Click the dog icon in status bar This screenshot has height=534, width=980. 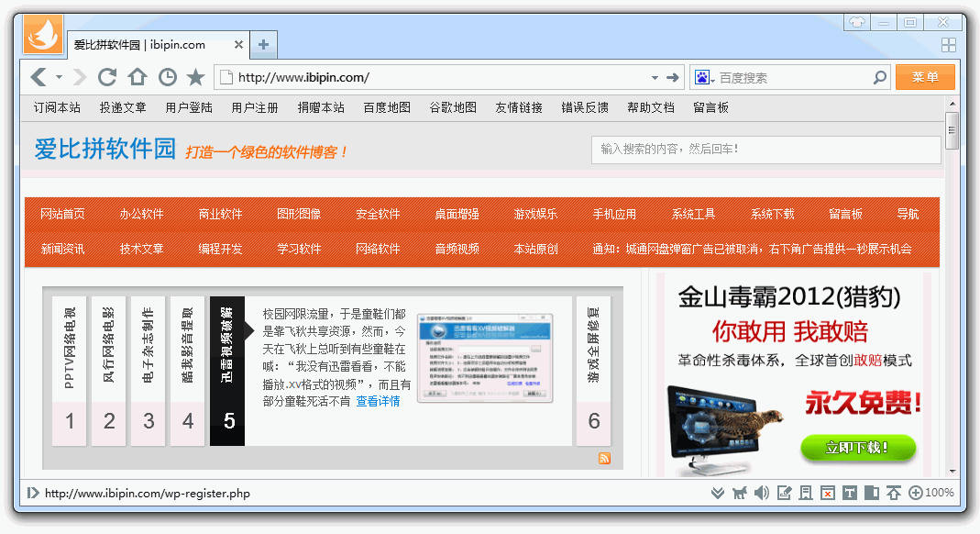[740, 494]
